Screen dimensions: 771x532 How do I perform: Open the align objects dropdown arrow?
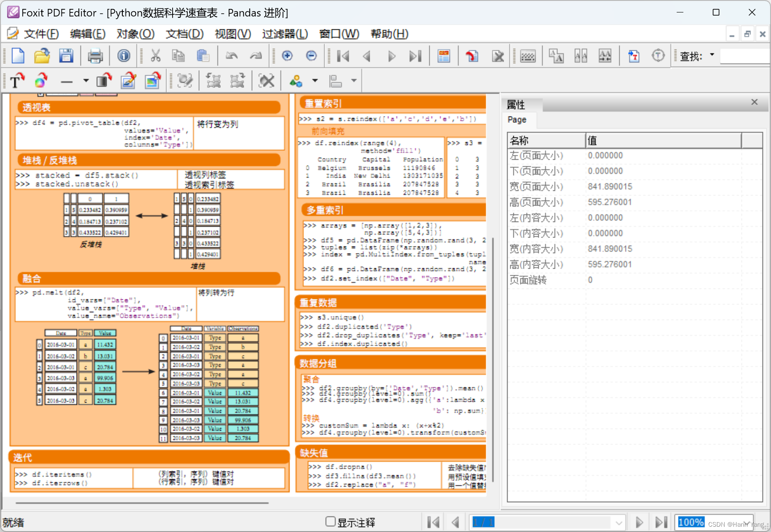[354, 81]
